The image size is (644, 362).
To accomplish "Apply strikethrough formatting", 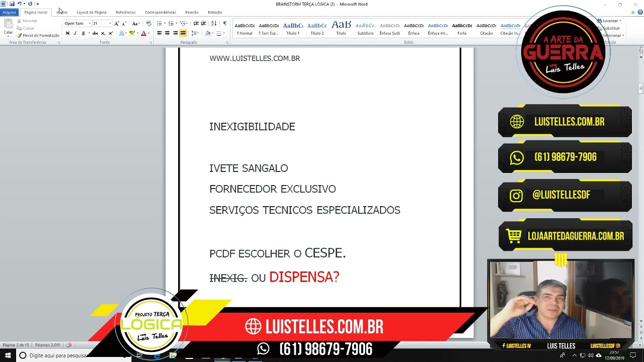I will click(95, 33).
